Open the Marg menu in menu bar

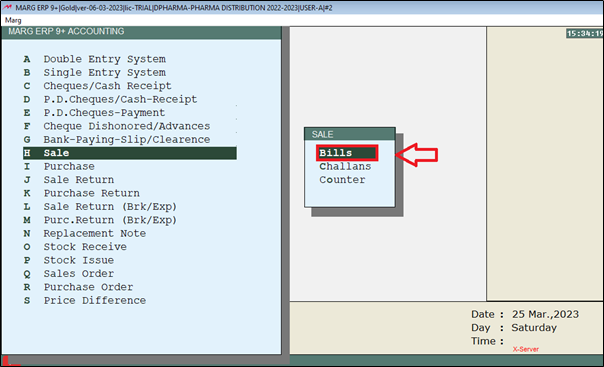(x=13, y=20)
